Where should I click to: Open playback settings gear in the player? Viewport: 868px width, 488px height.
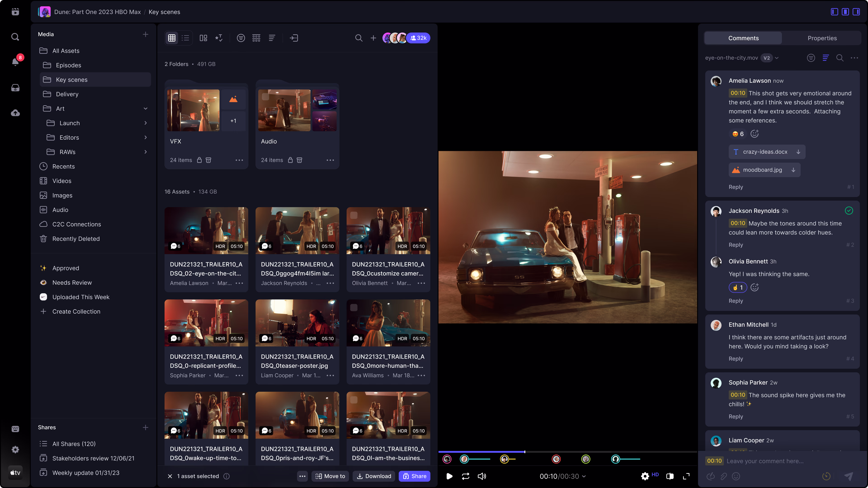[x=645, y=476]
